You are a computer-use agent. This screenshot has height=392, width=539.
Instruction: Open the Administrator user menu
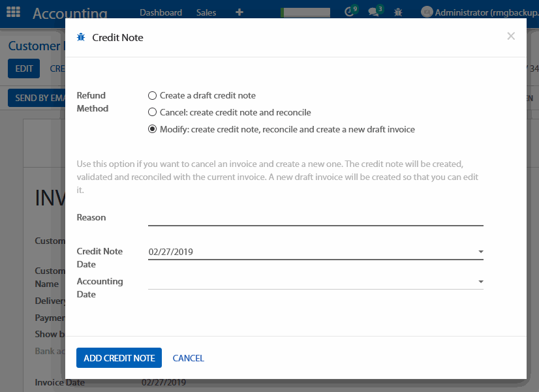(486, 12)
